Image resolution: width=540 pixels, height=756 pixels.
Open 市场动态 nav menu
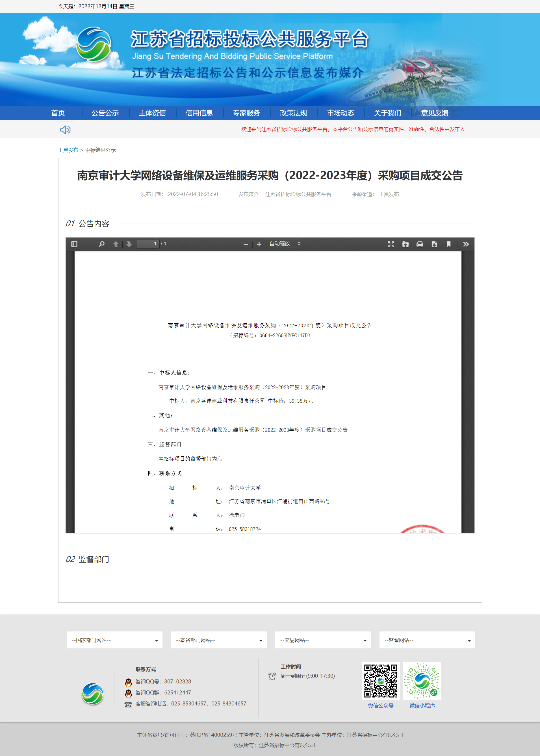[341, 113]
